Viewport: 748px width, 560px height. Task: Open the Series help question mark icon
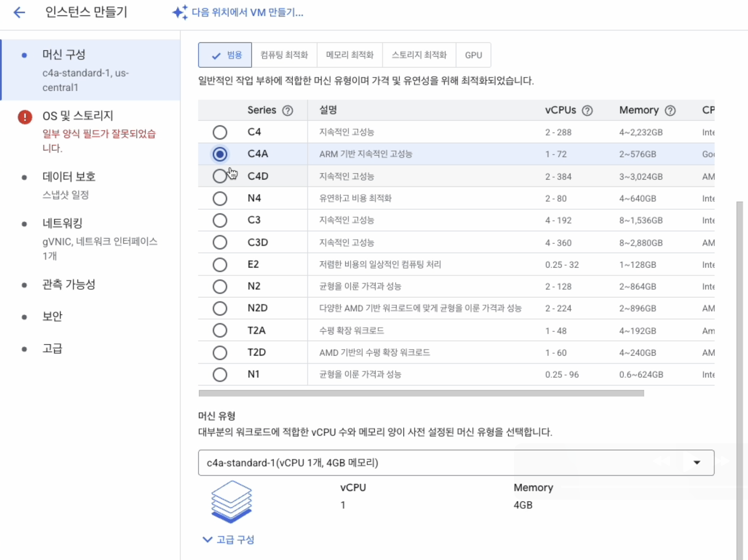click(287, 111)
